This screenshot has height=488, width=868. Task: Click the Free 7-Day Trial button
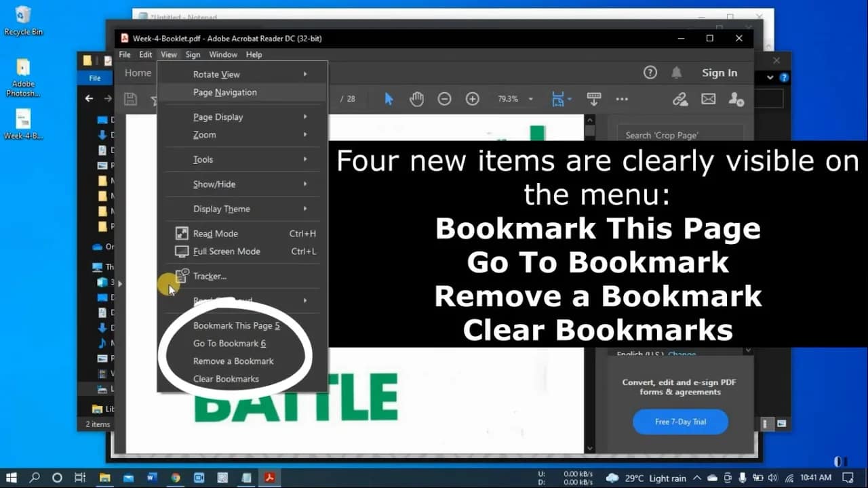(x=680, y=422)
